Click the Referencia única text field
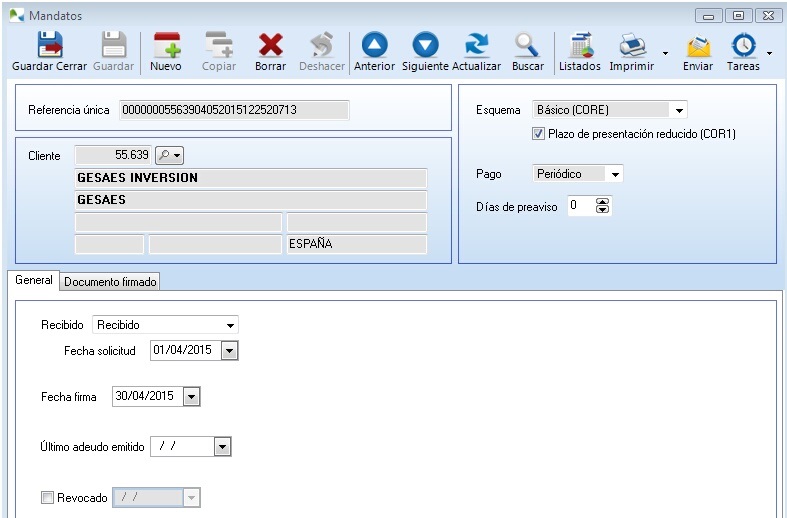787x518 pixels. pos(233,109)
